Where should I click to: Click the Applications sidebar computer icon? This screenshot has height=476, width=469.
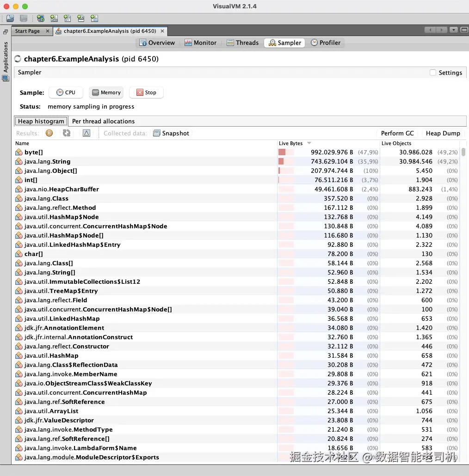coord(6,78)
